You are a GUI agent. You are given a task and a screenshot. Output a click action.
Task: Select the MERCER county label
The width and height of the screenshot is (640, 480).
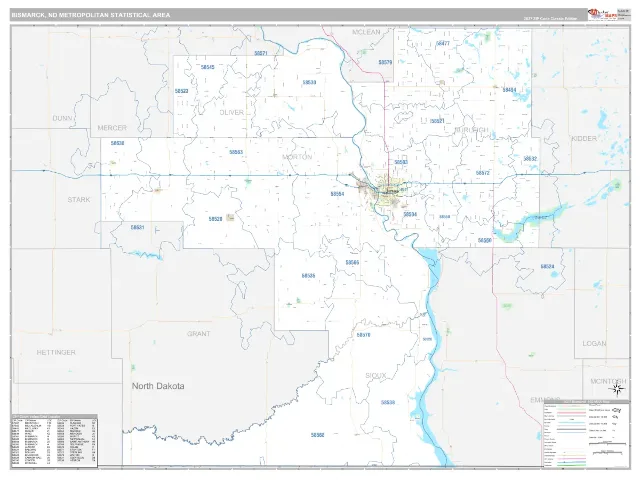(x=112, y=128)
